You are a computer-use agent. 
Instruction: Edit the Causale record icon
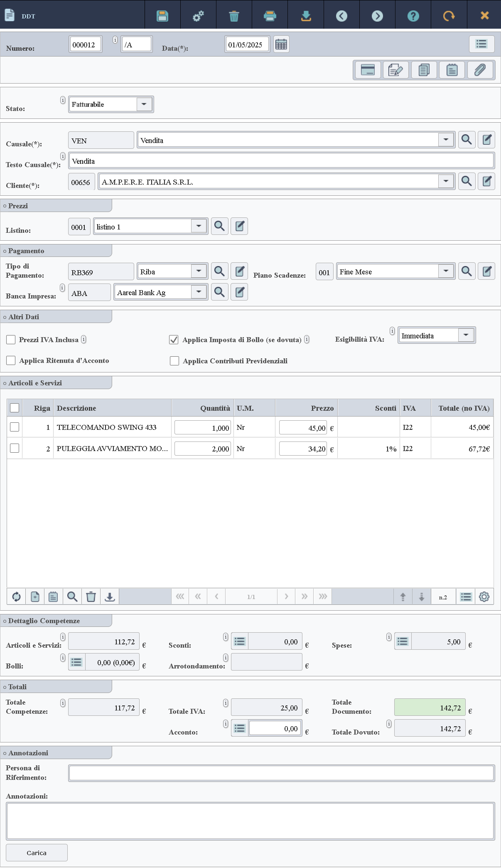tap(486, 140)
